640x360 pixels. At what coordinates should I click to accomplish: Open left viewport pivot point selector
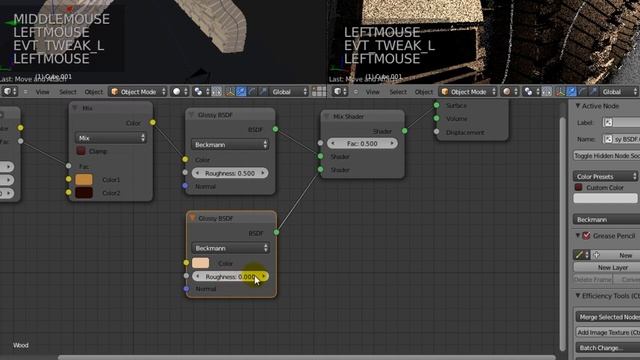(x=201, y=91)
